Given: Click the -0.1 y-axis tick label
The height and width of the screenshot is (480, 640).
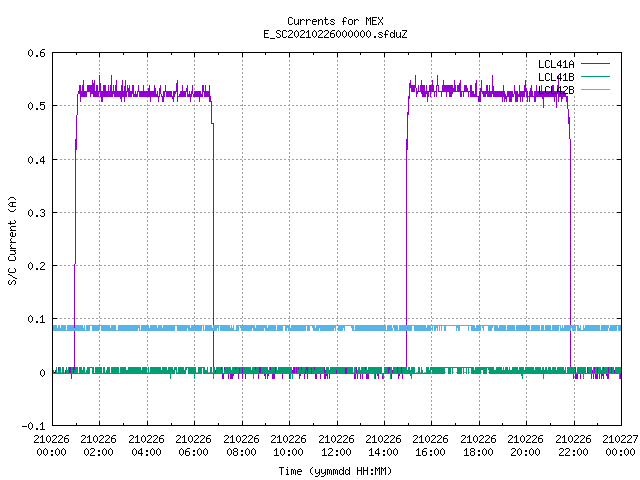Looking at the screenshot, I should coord(33,426).
